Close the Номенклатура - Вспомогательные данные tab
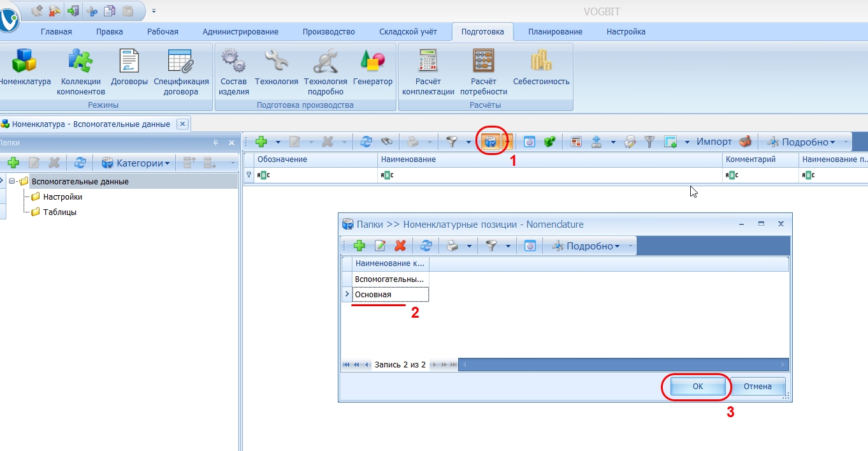868x451 pixels. click(182, 124)
